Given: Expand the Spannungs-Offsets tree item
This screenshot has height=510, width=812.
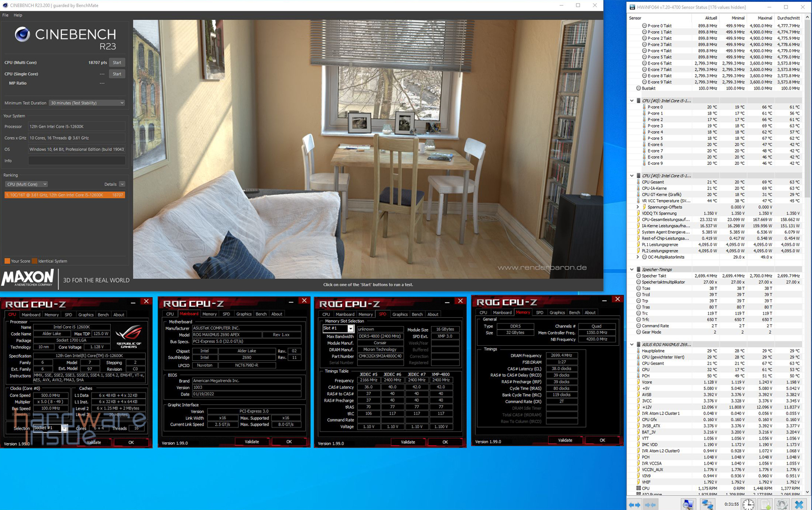Looking at the screenshot, I should click(x=637, y=207).
